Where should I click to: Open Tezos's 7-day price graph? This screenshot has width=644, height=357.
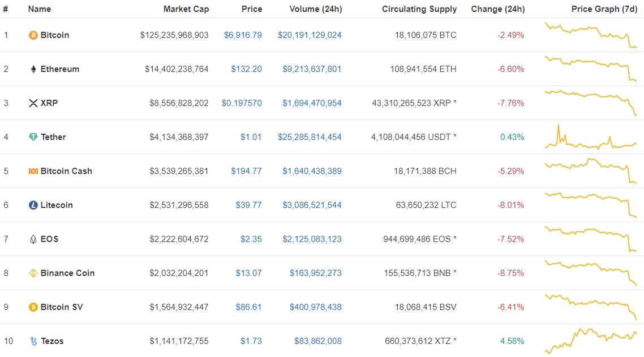[x=591, y=341]
